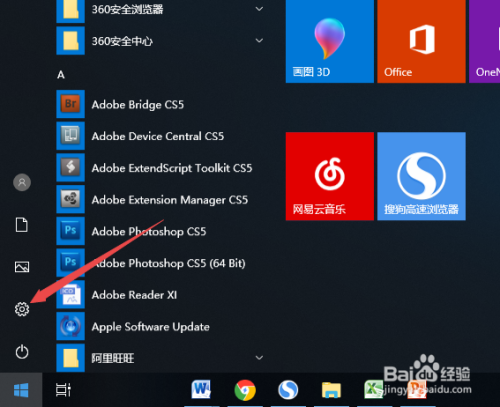Select Adobe ExtendScript Toolkit CS5 text
The image size is (500, 407).
click(x=172, y=168)
